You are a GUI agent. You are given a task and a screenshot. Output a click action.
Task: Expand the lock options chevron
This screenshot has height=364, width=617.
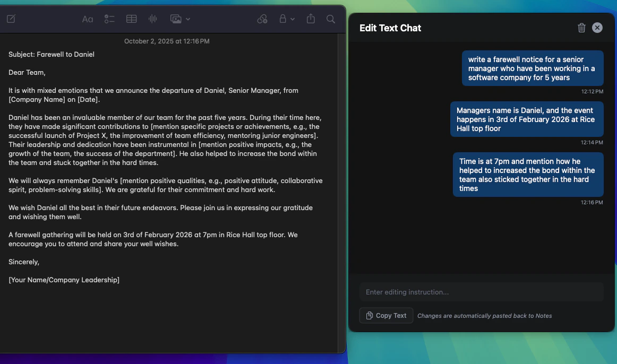(293, 19)
